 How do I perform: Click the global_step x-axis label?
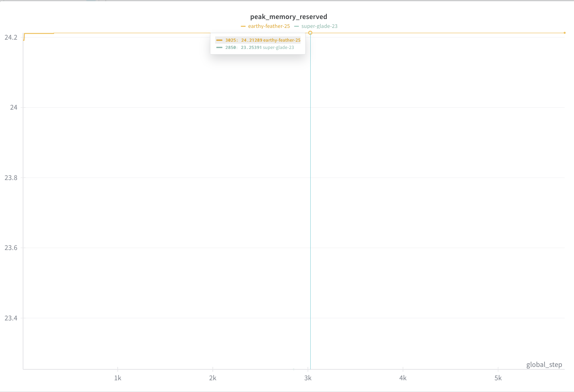tap(544, 364)
